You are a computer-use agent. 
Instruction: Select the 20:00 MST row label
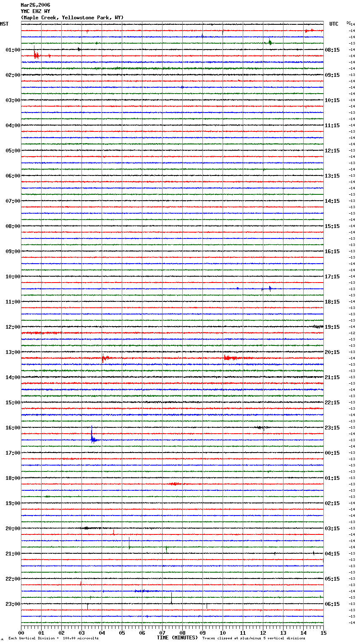[13, 529]
